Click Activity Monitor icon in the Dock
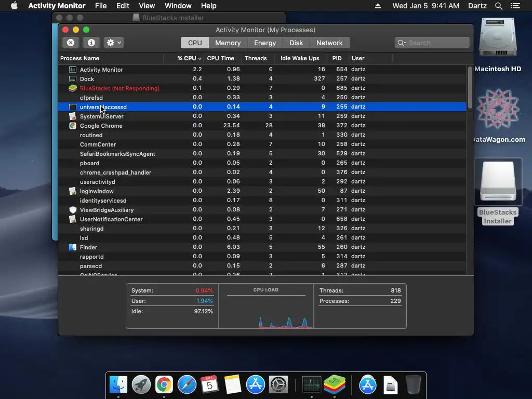The height and width of the screenshot is (399, 532). pyautogui.click(x=312, y=385)
